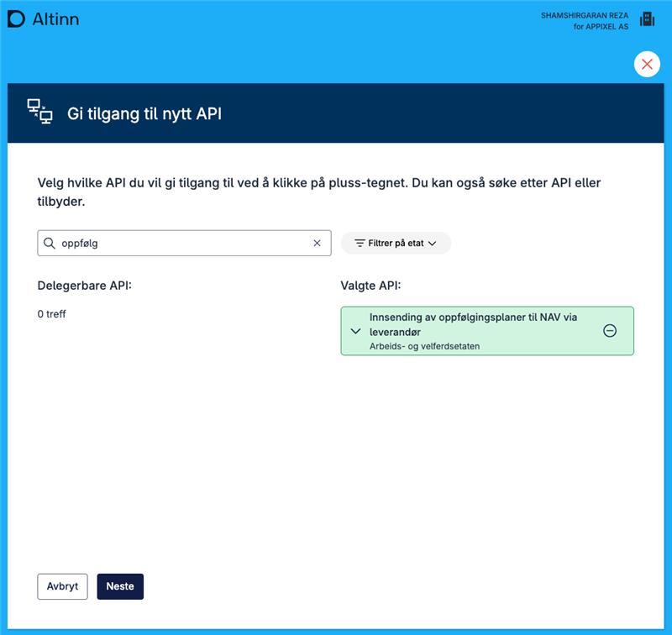The width and height of the screenshot is (672, 635).
Task: Click the organization building icon
Action: pos(647,19)
